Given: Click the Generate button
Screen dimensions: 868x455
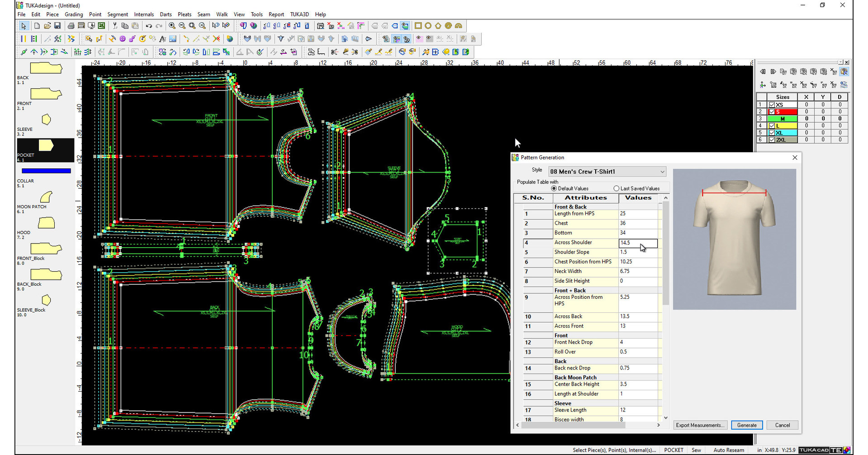Looking at the screenshot, I should tap(746, 425).
